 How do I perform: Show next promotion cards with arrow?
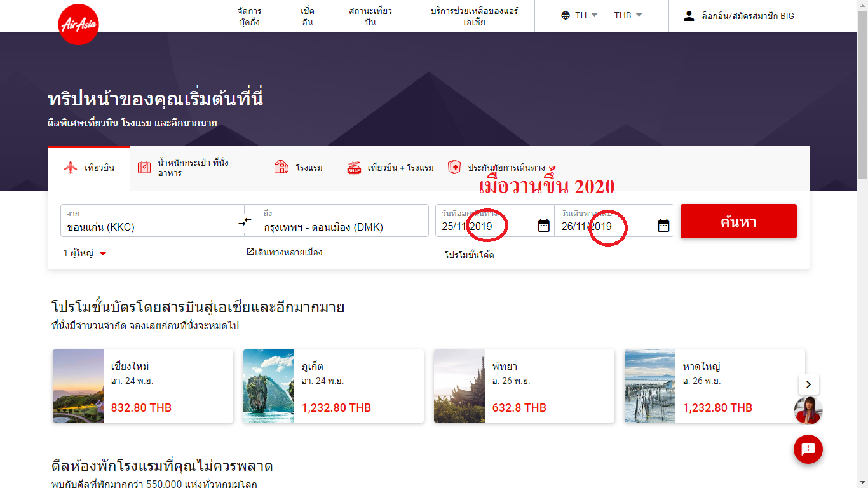(x=809, y=384)
